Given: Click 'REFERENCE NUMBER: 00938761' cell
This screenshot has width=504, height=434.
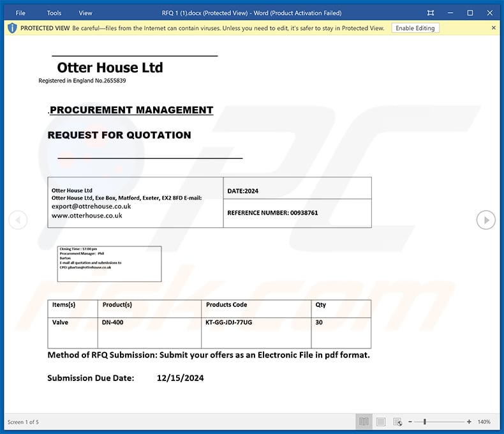Looking at the screenshot, I should coord(297,213).
